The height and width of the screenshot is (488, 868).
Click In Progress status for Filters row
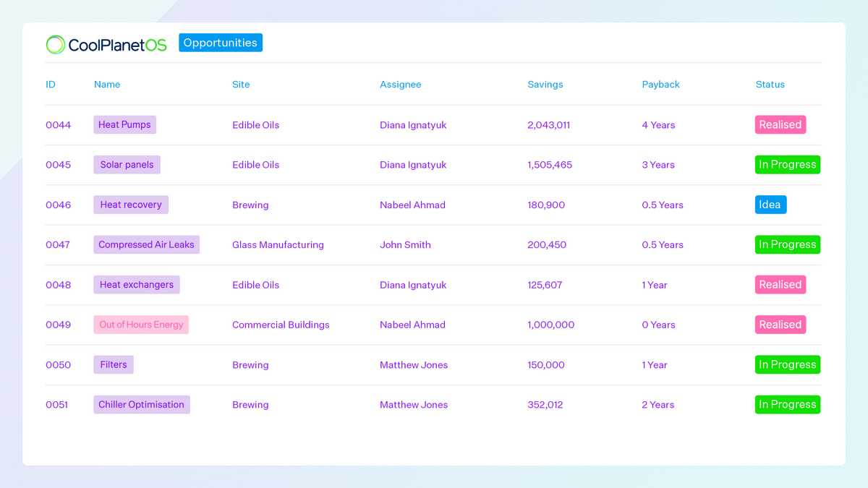pos(787,365)
